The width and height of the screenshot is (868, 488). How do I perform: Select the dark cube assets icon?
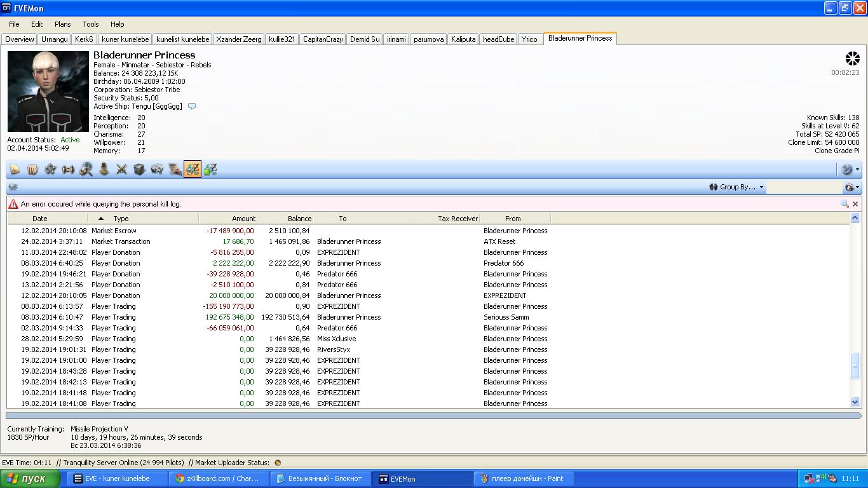[139, 170]
